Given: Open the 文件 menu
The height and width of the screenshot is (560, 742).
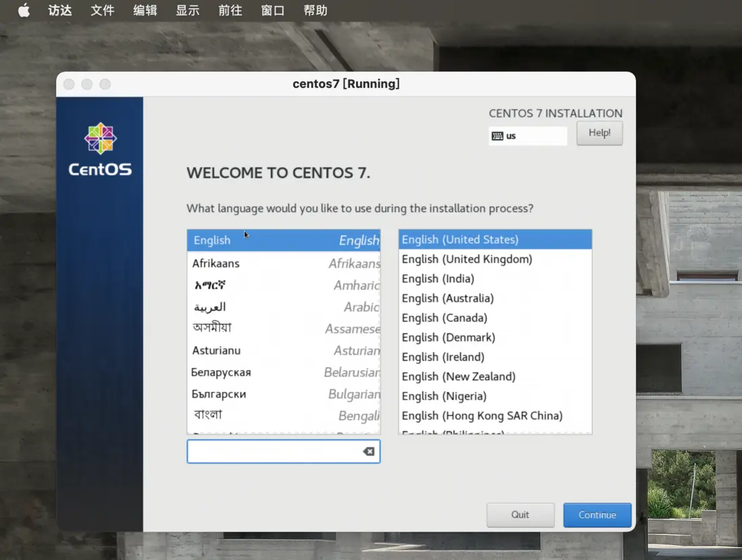Looking at the screenshot, I should (x=103, y=10).
